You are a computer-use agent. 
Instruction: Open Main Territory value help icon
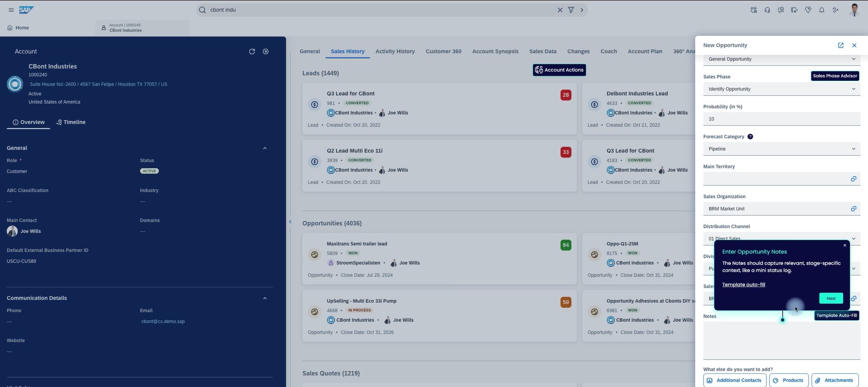tap(853, 179)
